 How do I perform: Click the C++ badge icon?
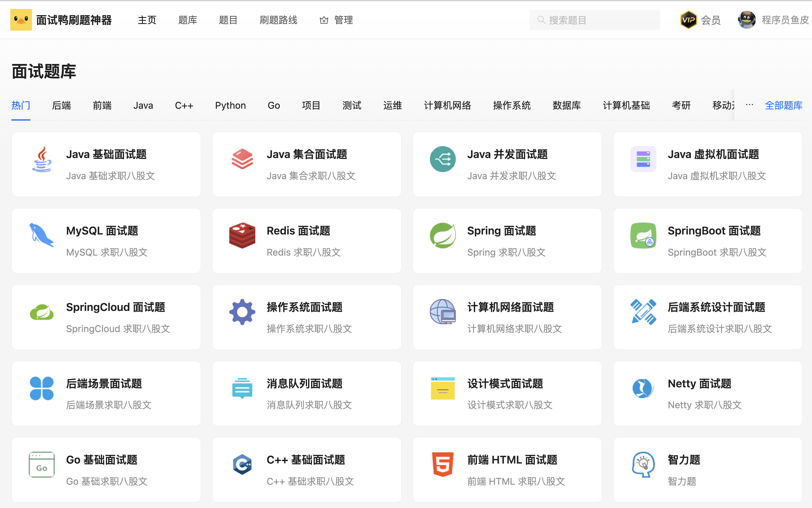point(242,465)
